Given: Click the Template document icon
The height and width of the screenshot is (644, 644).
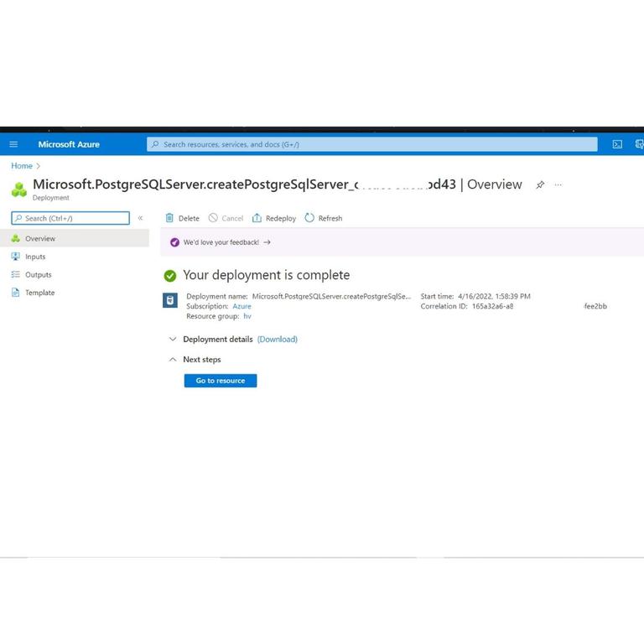Looking at the screenshot, I should (16, 293).
